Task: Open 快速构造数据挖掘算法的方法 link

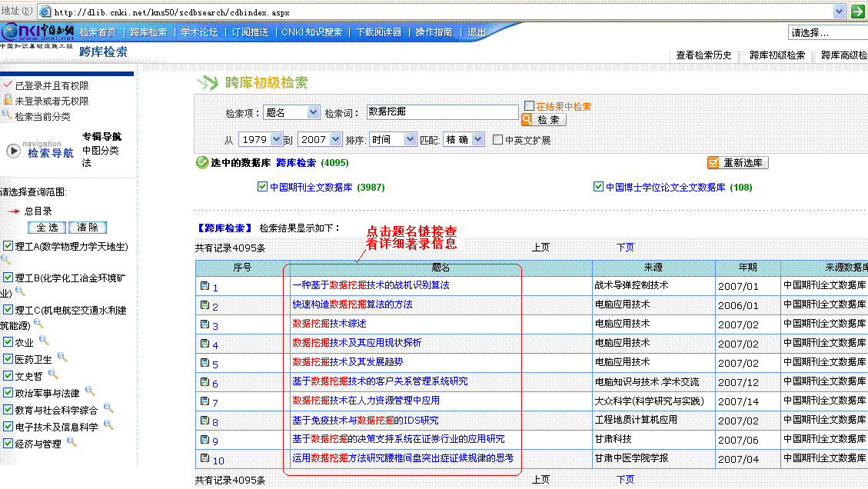Action: click(353, 304)
